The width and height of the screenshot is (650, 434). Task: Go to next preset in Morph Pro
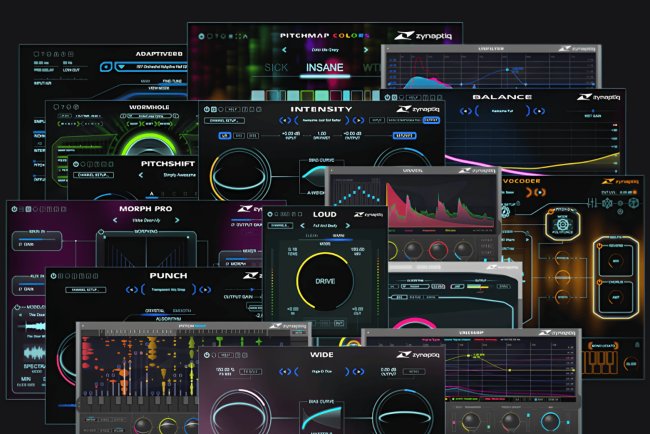coord(177,220)
